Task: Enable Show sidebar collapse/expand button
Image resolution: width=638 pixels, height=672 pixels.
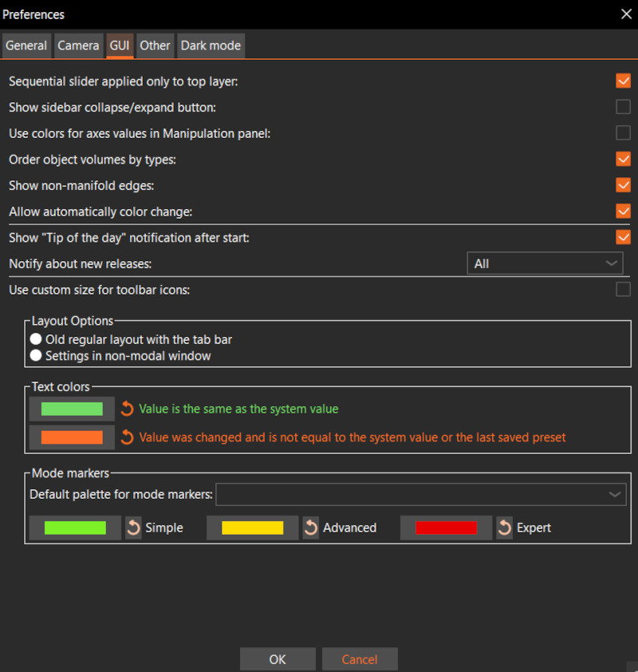Action: [623, 107]
